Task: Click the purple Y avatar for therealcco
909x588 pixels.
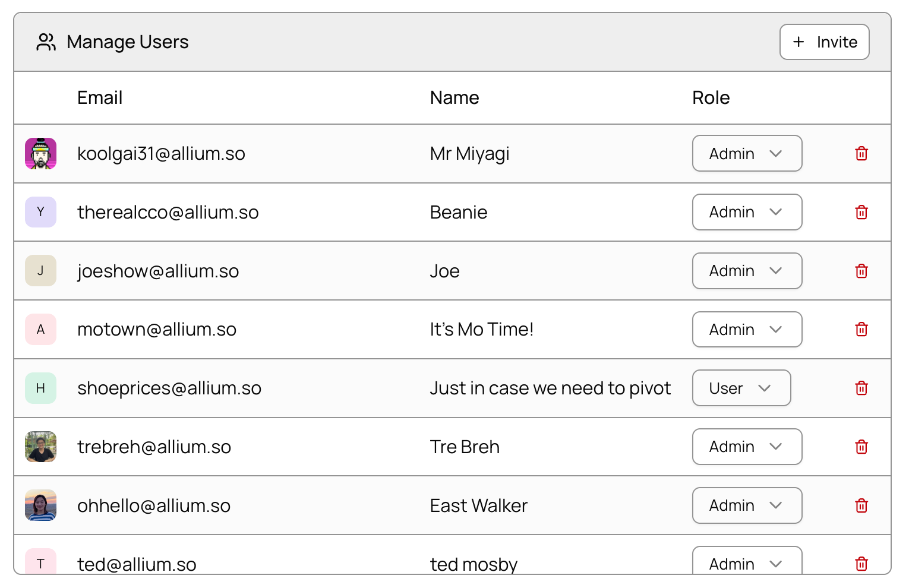Action: click(40, 212)
